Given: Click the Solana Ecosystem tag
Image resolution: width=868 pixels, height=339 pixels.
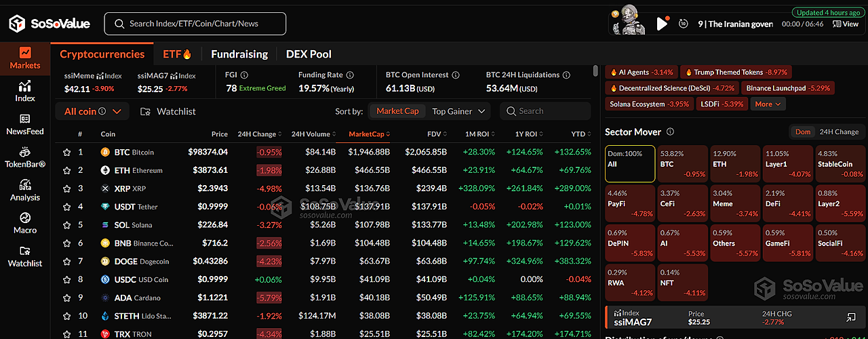Looking at the screenshot, I should pos(649,104).
